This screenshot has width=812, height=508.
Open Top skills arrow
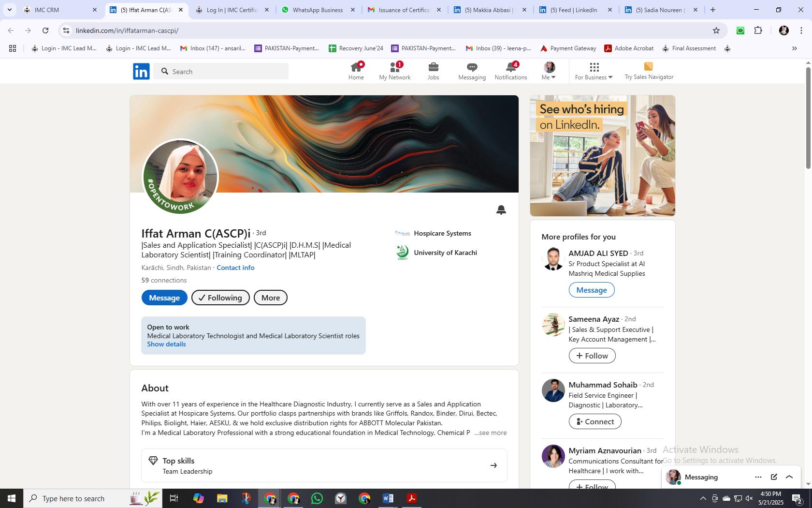point(493,465)
